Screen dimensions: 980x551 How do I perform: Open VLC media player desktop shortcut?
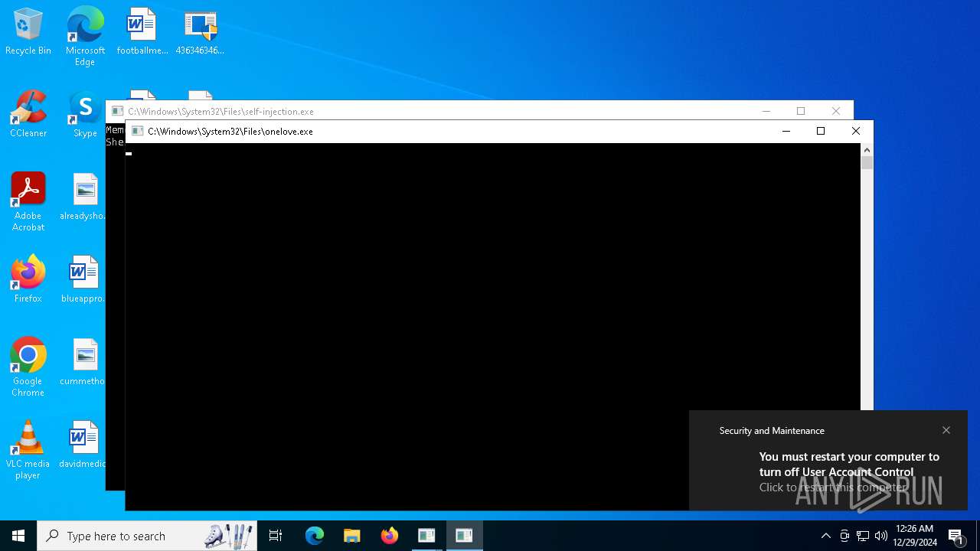(x=28, y=450)
